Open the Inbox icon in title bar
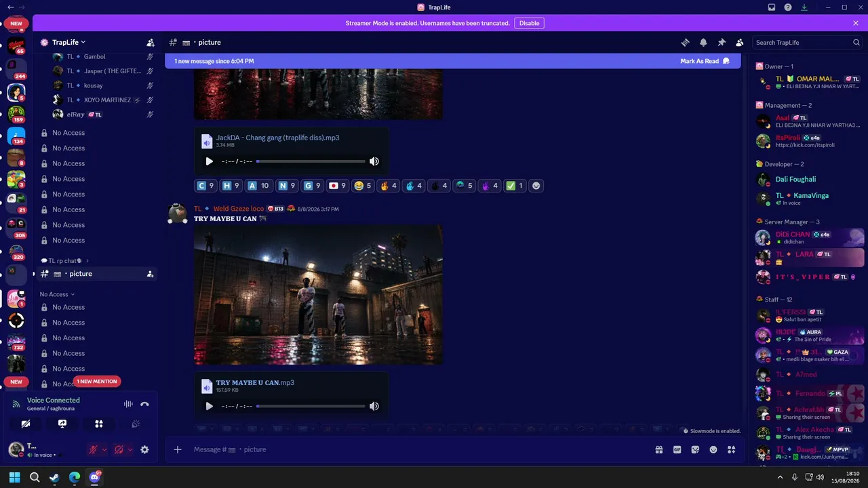The width and height of the screenshot is (868, 488). pyautogui.click(x=772, y=7)
